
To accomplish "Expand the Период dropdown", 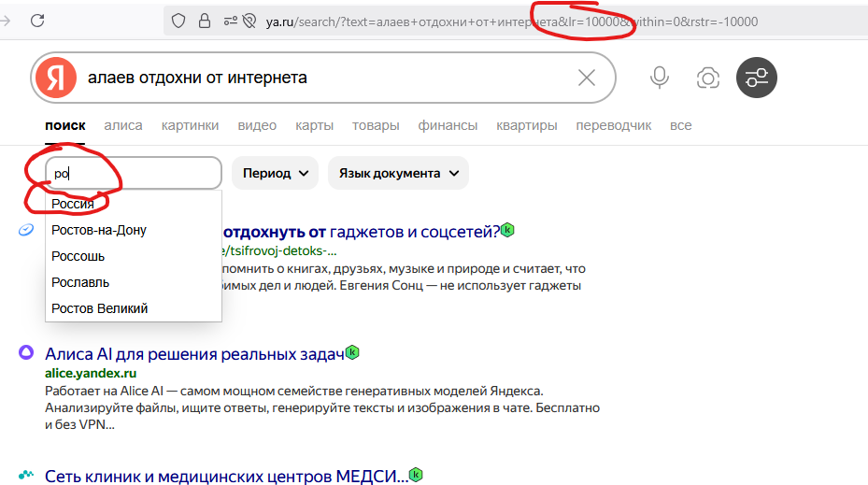I will (275, 173).
